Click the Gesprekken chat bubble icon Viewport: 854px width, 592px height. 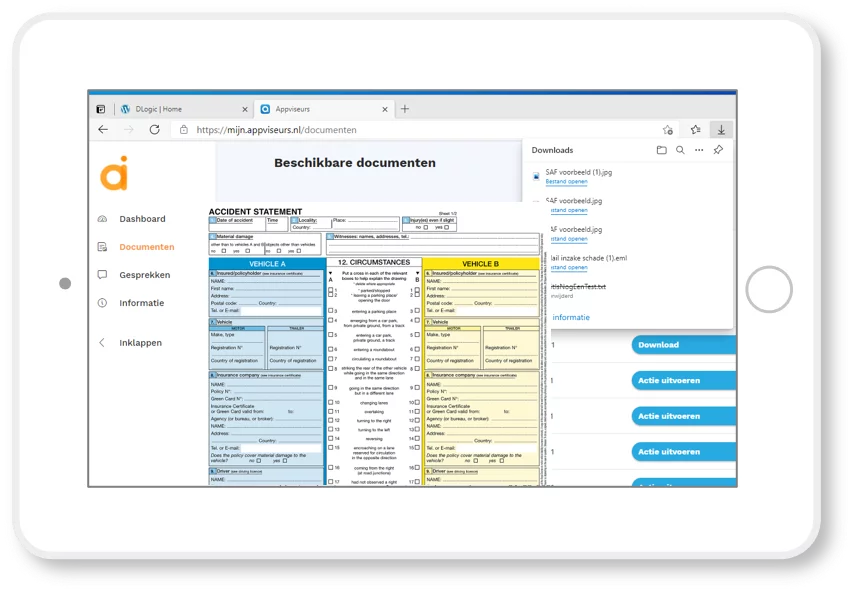pos(102,274)
